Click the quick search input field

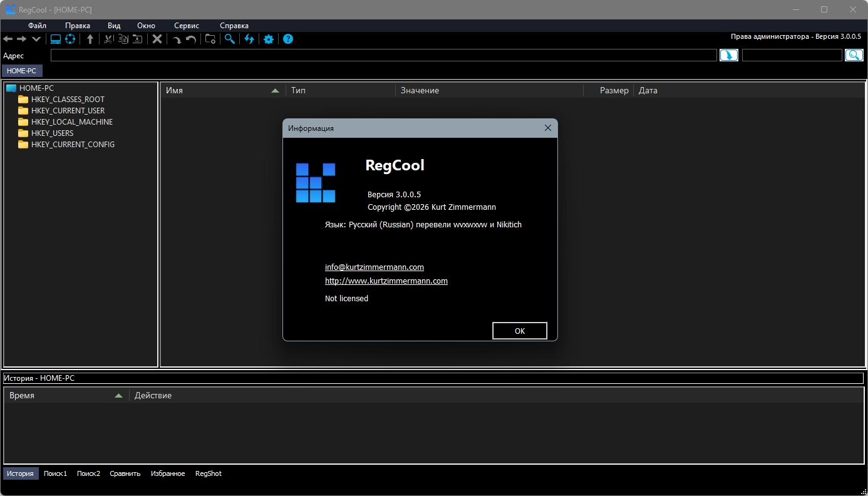[792, 55]
